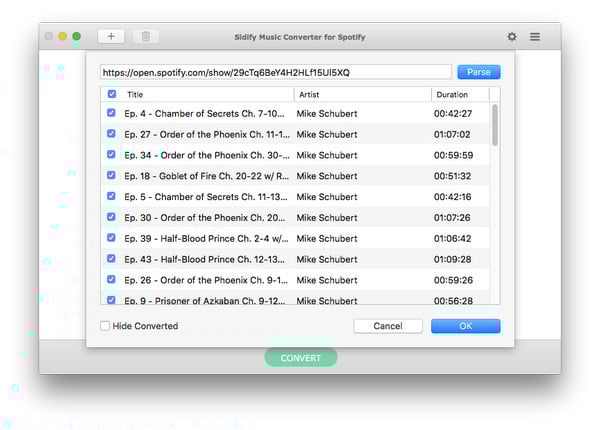
Task: Confirm with the OK button
Action: (465, 326)
